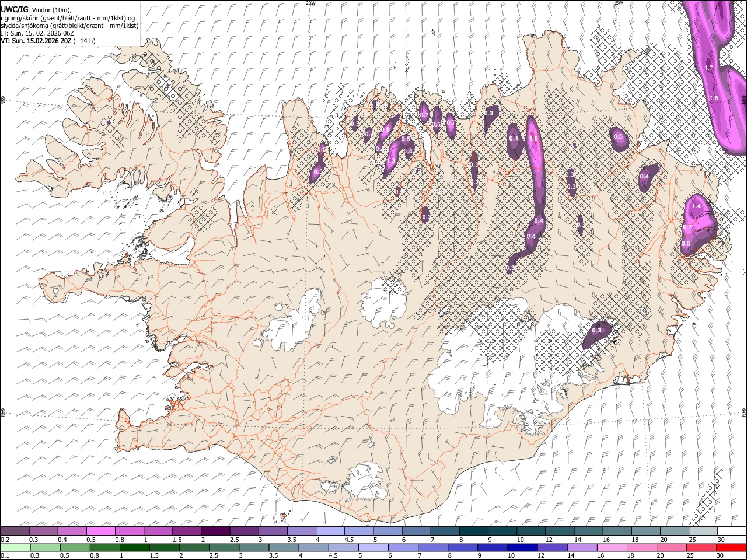Click the '0.1' number under the legend
The height and width of the screenshot is (560, 747).
click(5, 555)
